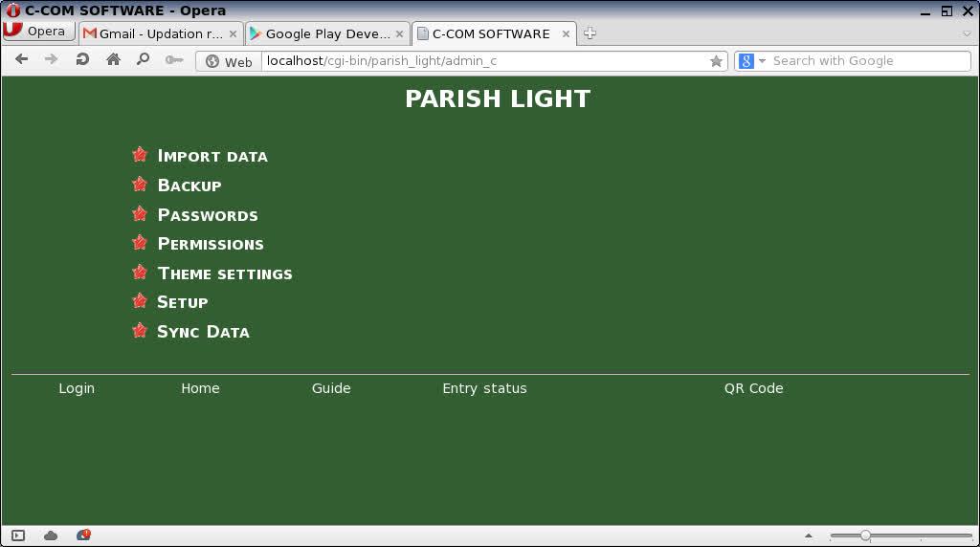Viewport: 980px width, 547px height.
Task: Open Sync Data link
Action: point(203,332)
